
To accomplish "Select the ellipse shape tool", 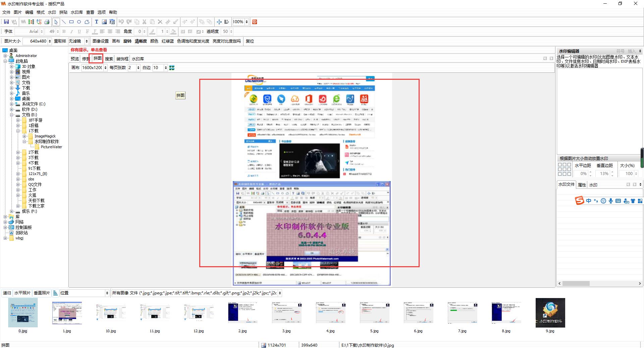I will pyautogui.click(x=79, y=22).
